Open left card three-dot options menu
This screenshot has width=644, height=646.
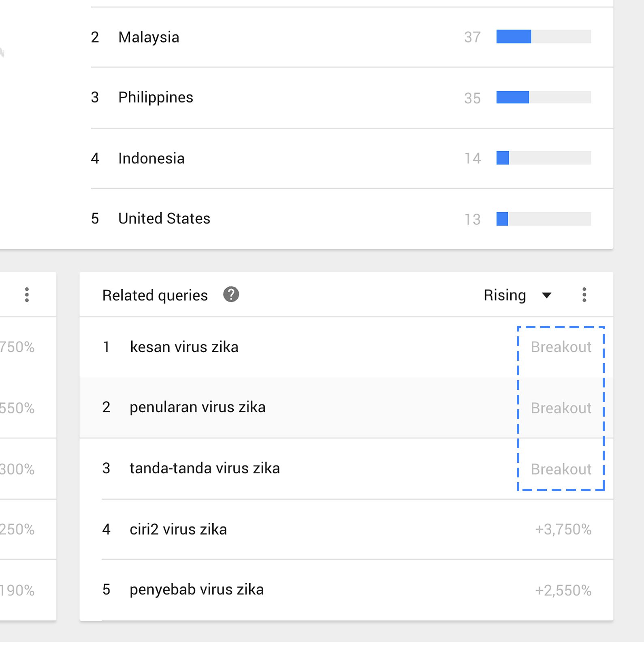pyautogui.click(x=27, y=295)
